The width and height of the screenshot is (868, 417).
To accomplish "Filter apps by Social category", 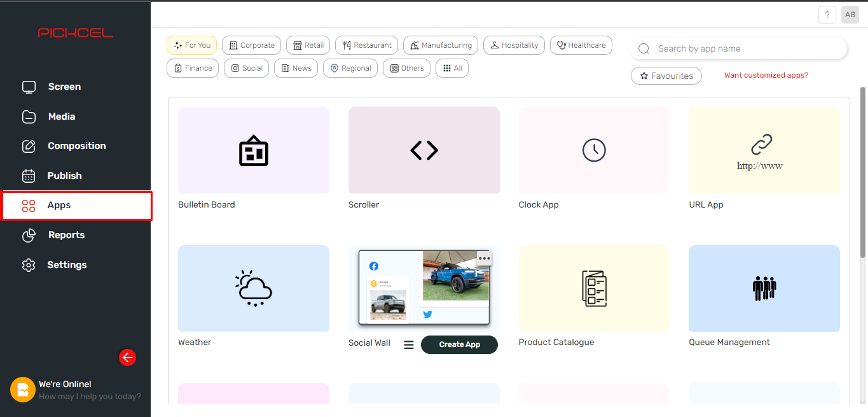I will click(x=247, y=68).
